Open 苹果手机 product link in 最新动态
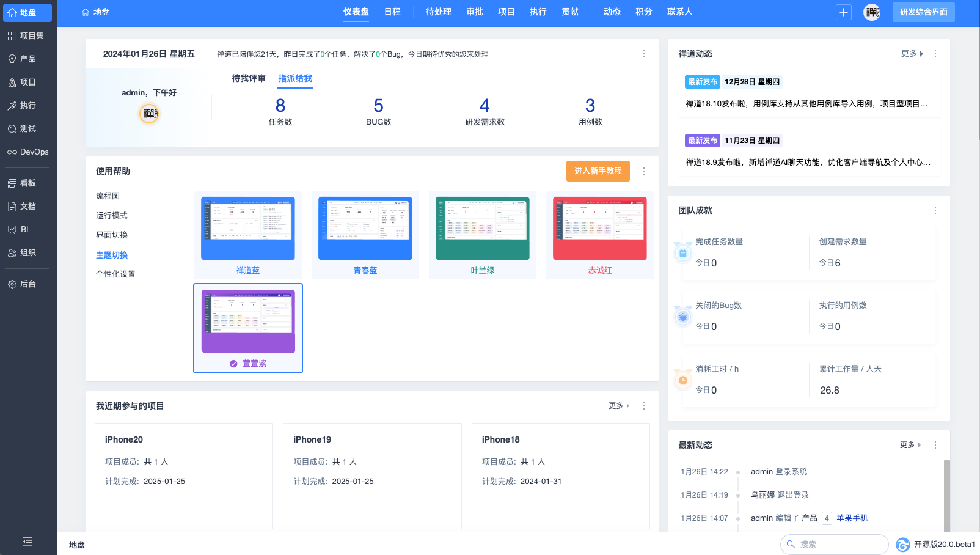 point(852,518)
